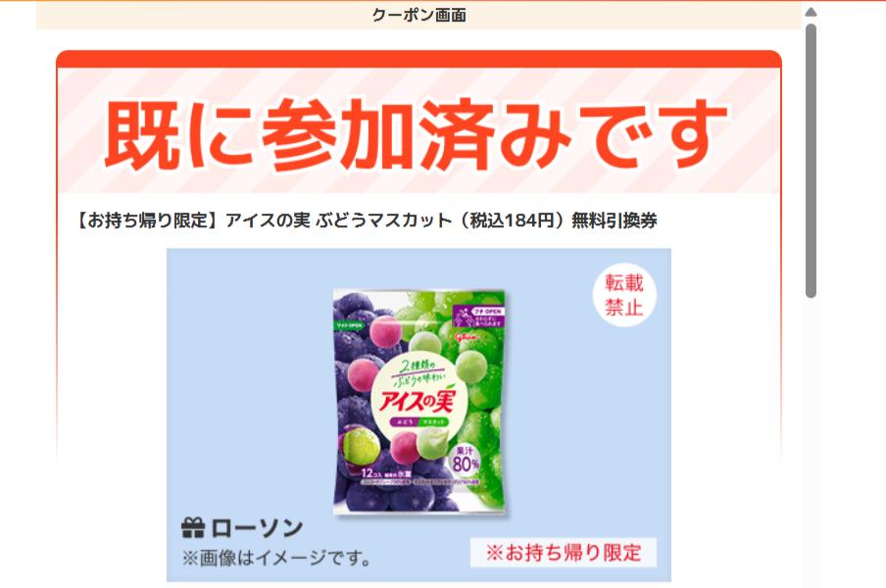The height and width of the screenshot is (588, 886).
Task: Click the ※画像はイメージです。 note
Action: coord(276,558)
